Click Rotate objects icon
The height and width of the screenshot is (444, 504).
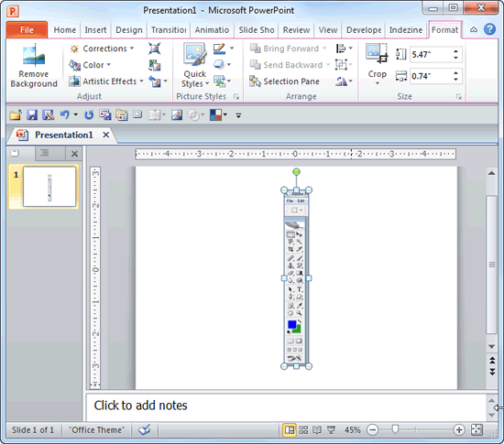342,81
